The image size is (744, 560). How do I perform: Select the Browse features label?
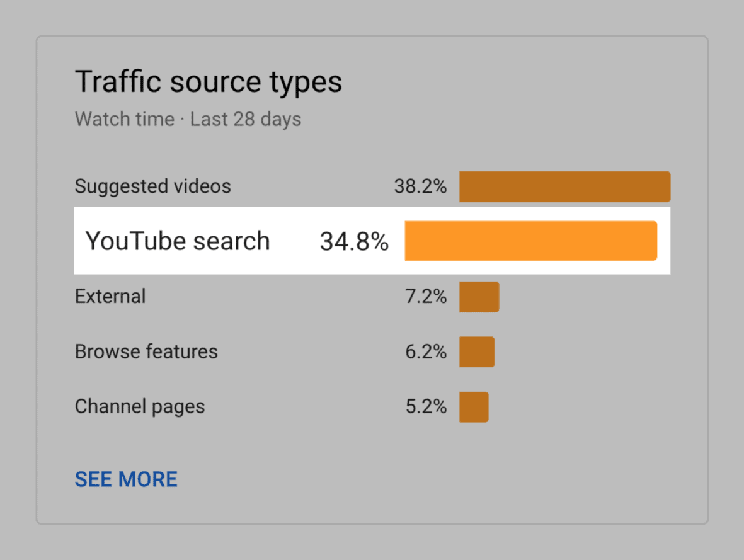146,351
